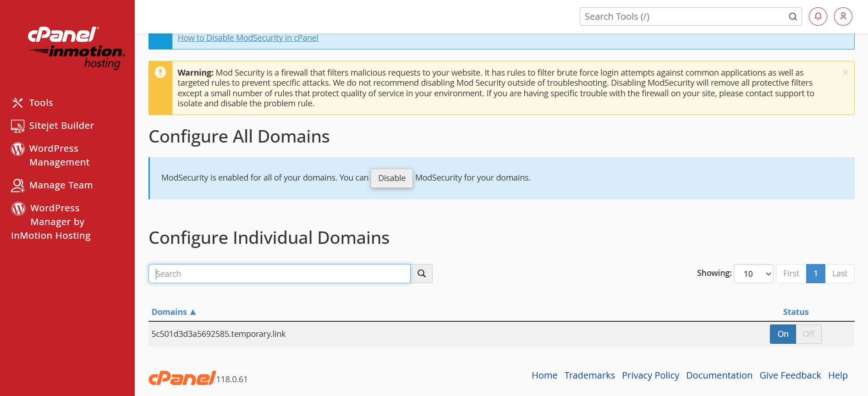Open Sitejet Builder in the sidebar
The image size is (868, 396).
[x=61, y=126]
